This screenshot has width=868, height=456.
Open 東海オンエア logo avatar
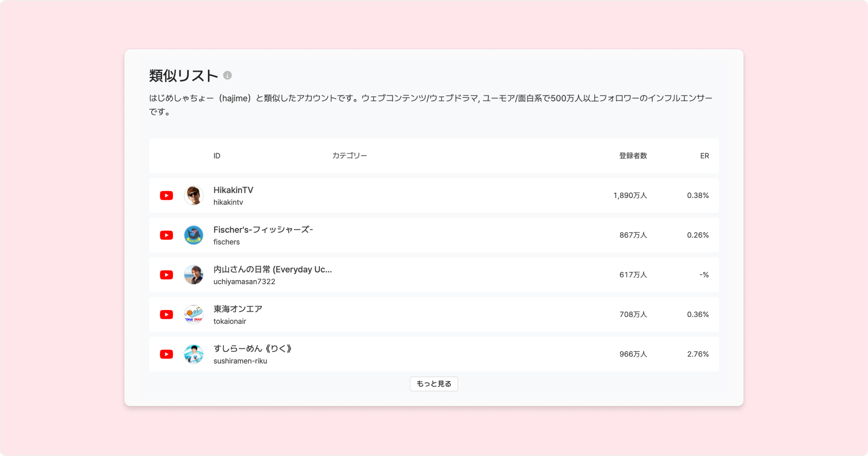tap(193, 314)
